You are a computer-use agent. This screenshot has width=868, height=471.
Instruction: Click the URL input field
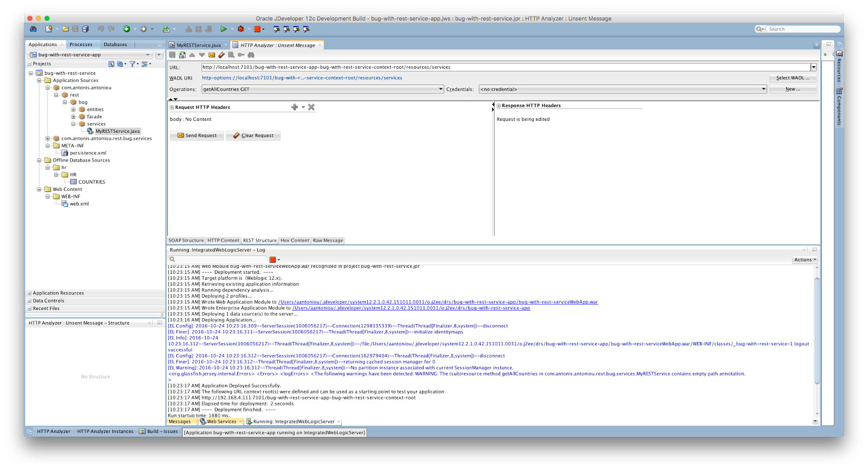pos(506,67)
